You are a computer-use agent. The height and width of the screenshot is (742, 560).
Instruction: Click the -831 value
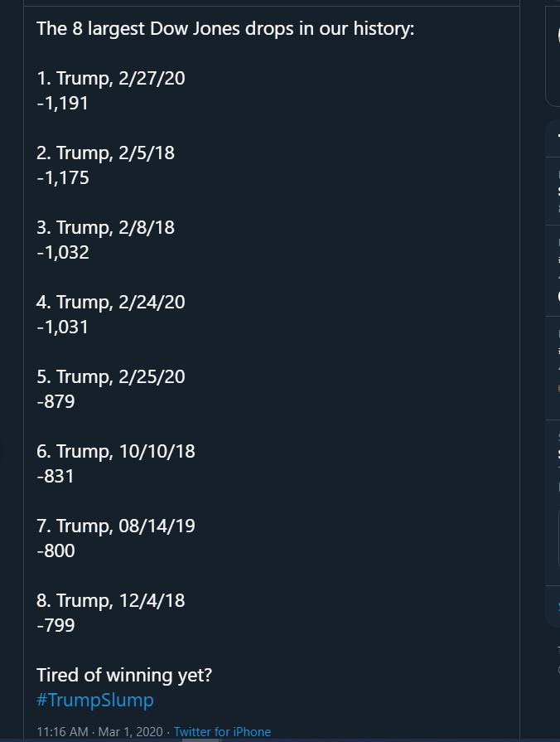(x=56, y=476)
